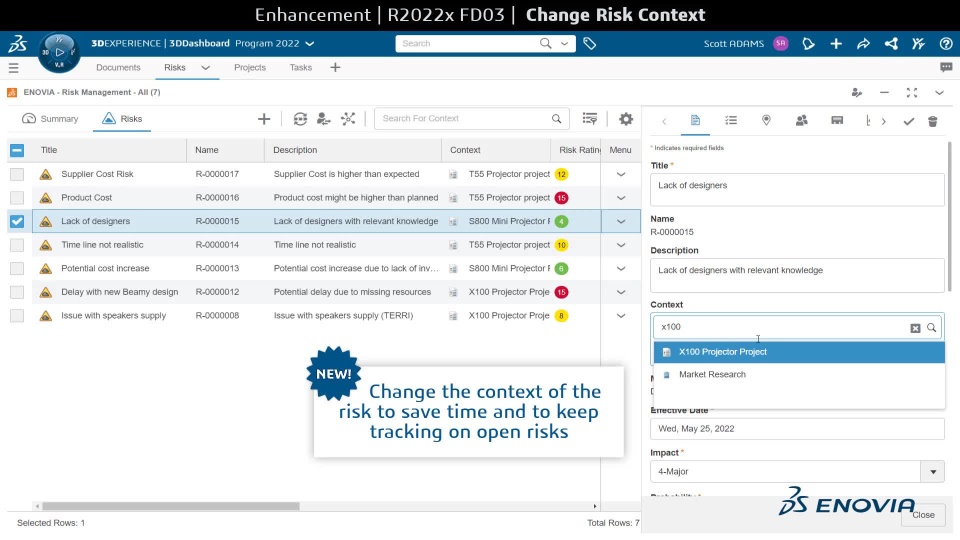Open the search scope dropdown arrow
960x540 pixels.
tap(564, 43)
